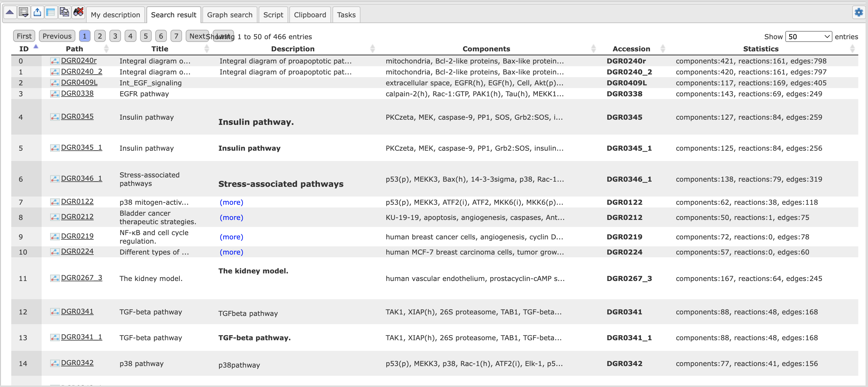Open the Clipboard tab
The height and width of the screenshot is (387, 868).
(x=310, y=15)
